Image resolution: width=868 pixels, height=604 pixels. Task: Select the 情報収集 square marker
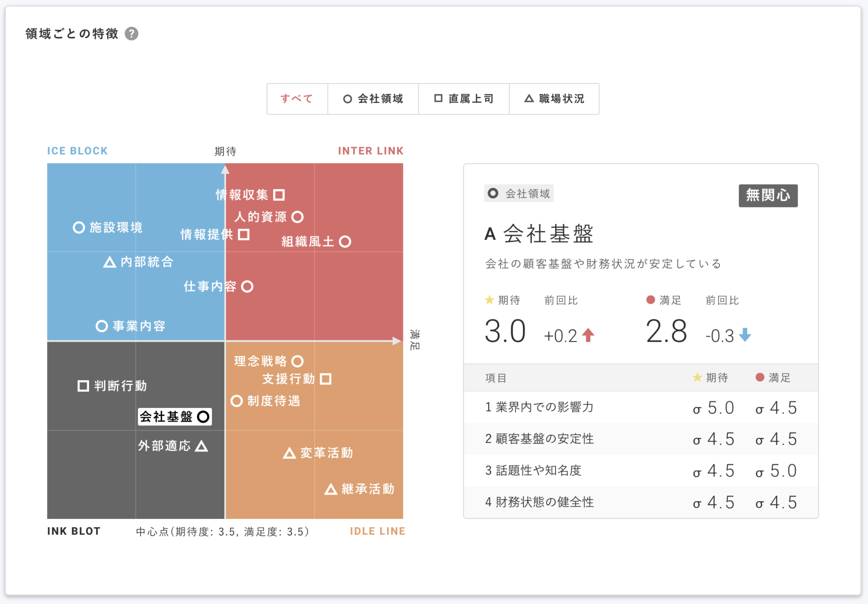pos(279,195)
